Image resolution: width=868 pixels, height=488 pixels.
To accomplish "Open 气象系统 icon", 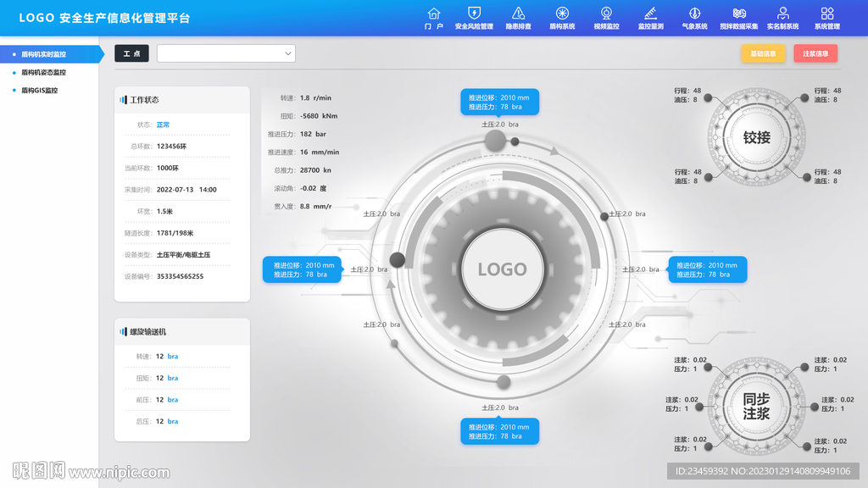I will (695, 14).
